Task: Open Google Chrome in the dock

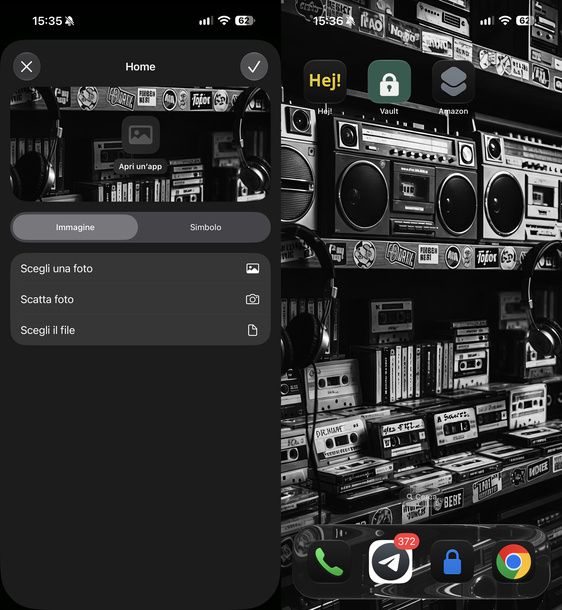Action: [x=513, y=562]
